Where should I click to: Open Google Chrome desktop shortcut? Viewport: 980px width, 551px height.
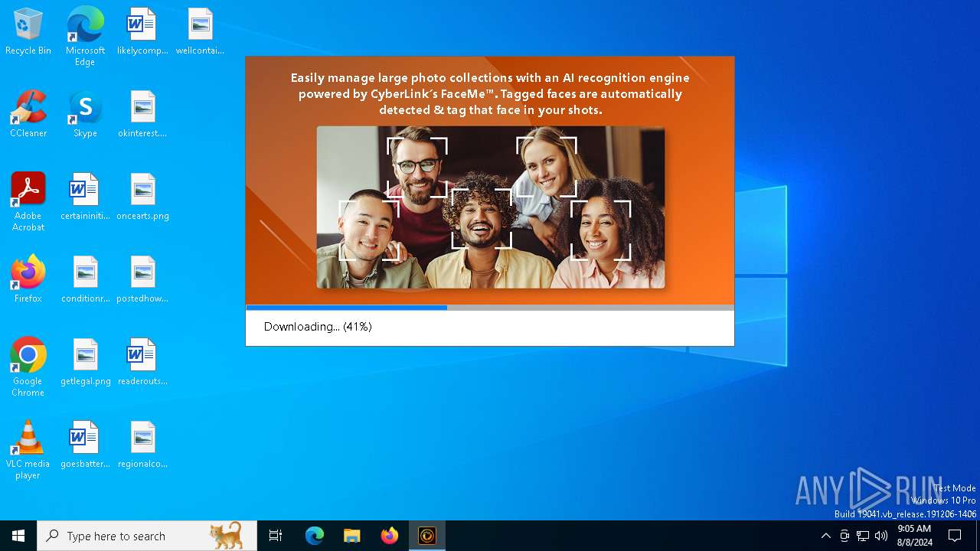click(x=28, y=367)
